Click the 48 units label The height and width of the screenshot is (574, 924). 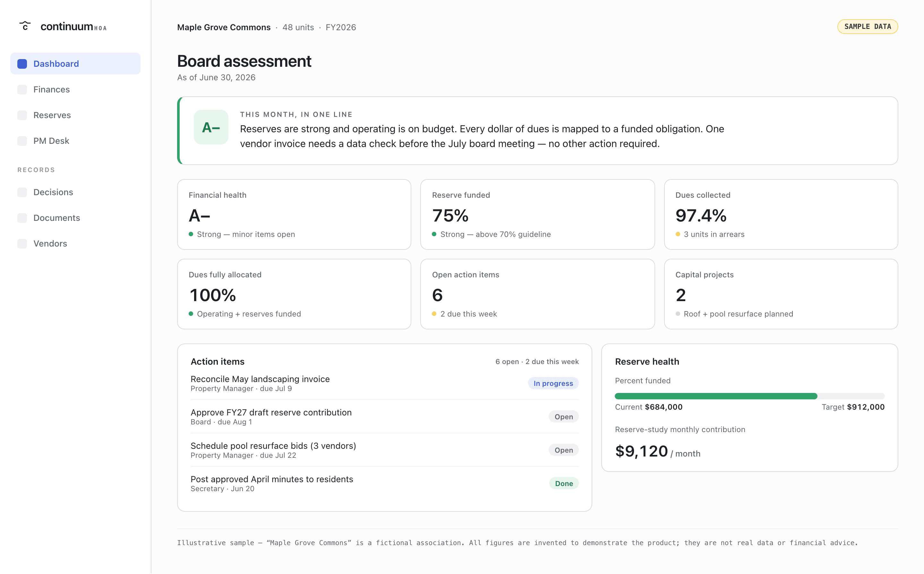click(x=298, y=27)
